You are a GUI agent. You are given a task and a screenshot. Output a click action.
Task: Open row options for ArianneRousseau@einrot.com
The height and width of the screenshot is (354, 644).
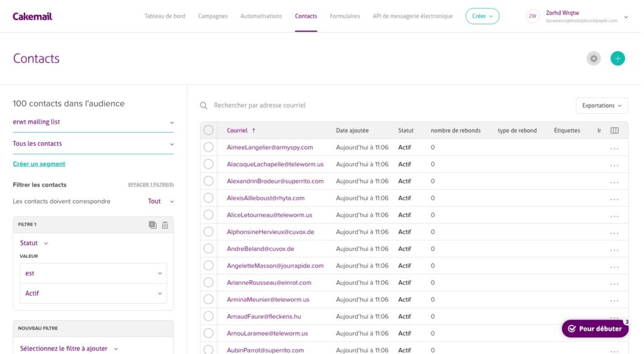(x=614, y=283)
